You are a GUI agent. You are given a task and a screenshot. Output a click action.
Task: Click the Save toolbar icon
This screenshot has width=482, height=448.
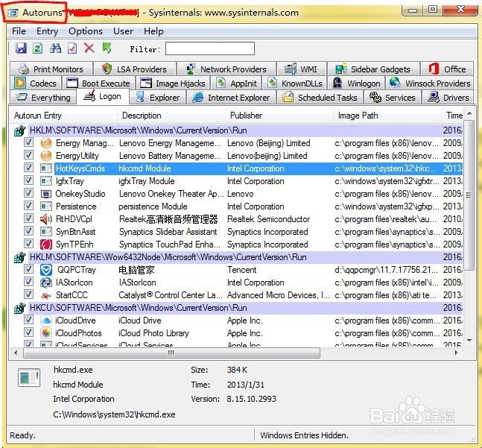click(21, 48)
